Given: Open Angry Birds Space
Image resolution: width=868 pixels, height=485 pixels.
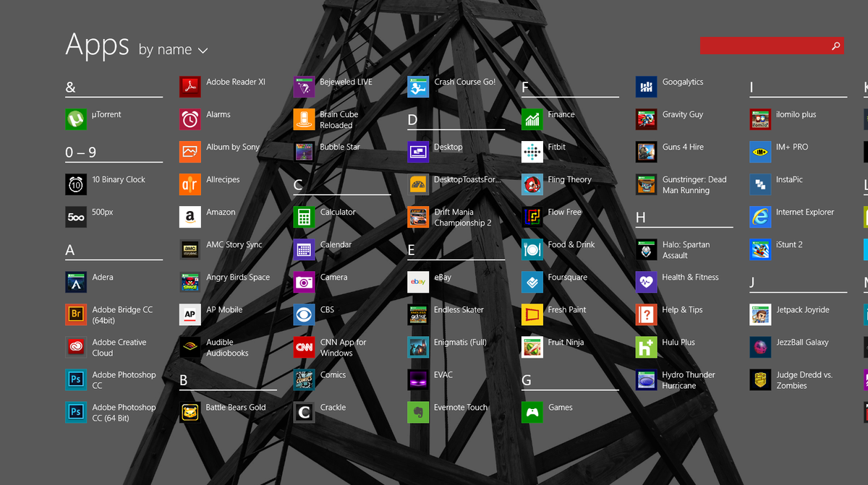Looking at the screenshot, I should click(x=217, y=278).
